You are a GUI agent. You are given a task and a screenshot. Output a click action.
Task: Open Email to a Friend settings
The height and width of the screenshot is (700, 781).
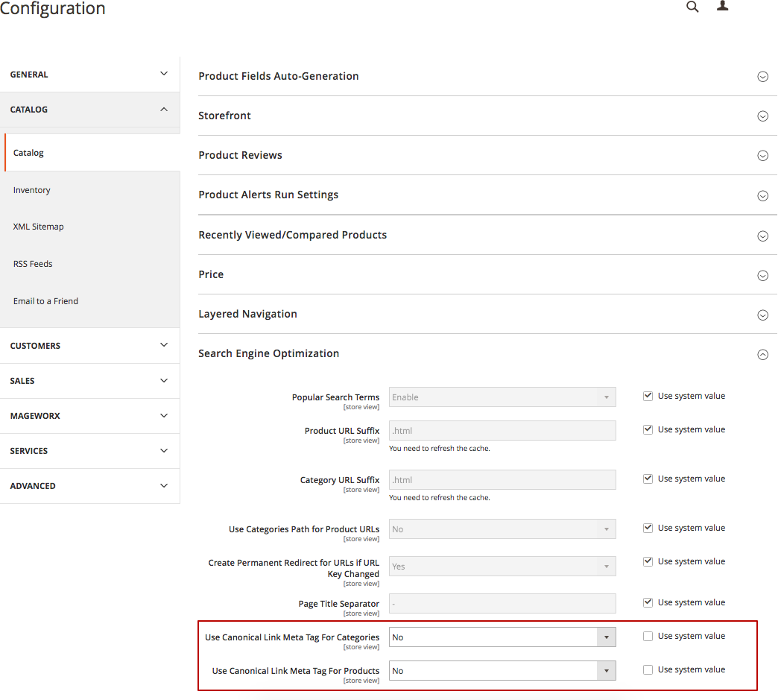[x=45, y=301]
